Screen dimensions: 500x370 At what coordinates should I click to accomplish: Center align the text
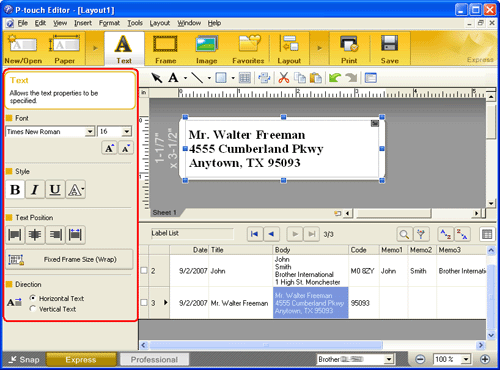35,235
